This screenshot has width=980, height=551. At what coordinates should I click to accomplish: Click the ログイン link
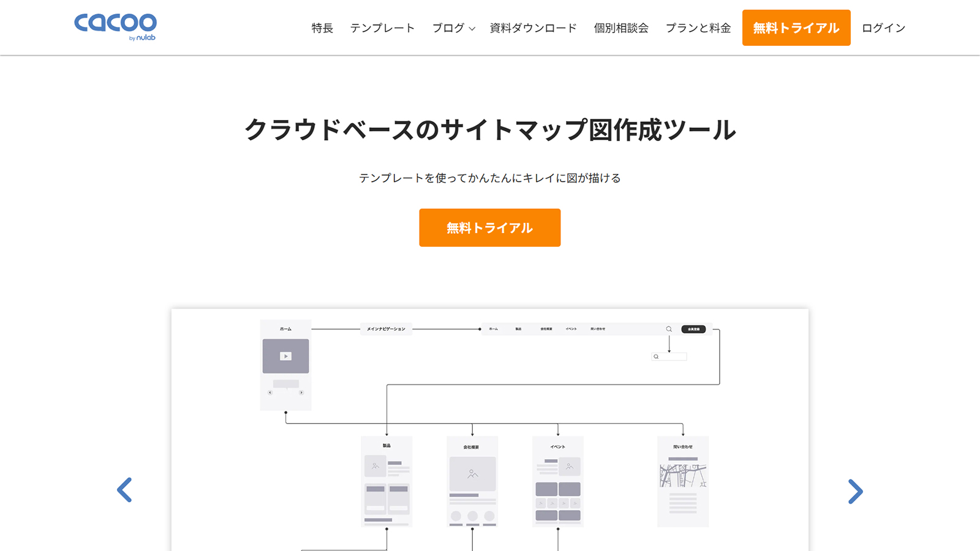coord(883,28)
